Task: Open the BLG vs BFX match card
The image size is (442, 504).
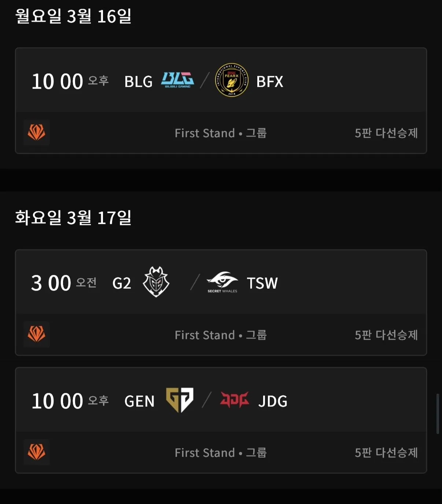Action: pos(221,100)
